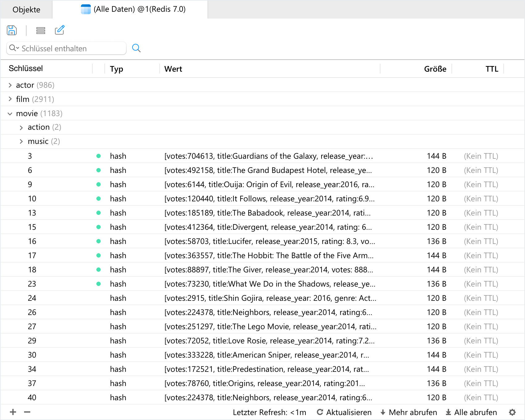
Task: Select key 40 row
Action: point(262,397)
